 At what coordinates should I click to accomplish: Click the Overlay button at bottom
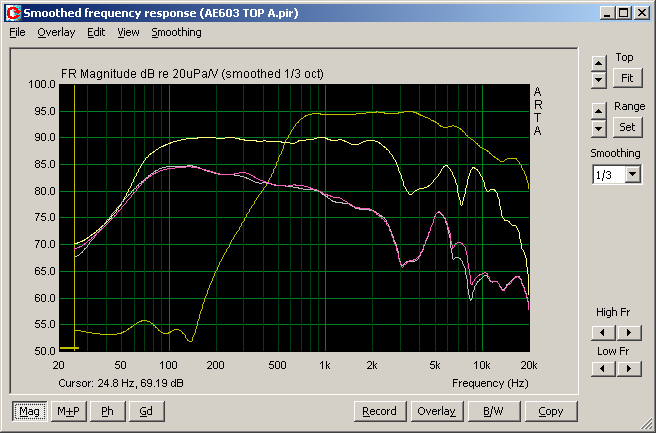point(437,411)
